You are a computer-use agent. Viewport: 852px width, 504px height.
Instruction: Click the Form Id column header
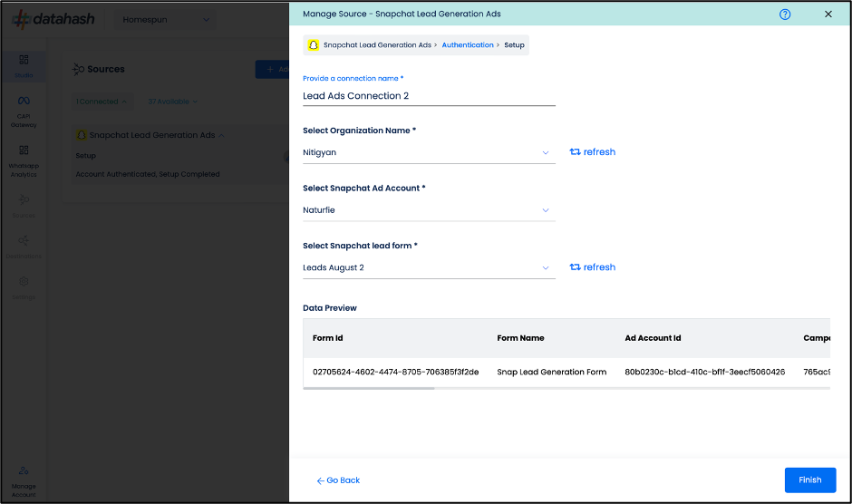coord(327,337)
